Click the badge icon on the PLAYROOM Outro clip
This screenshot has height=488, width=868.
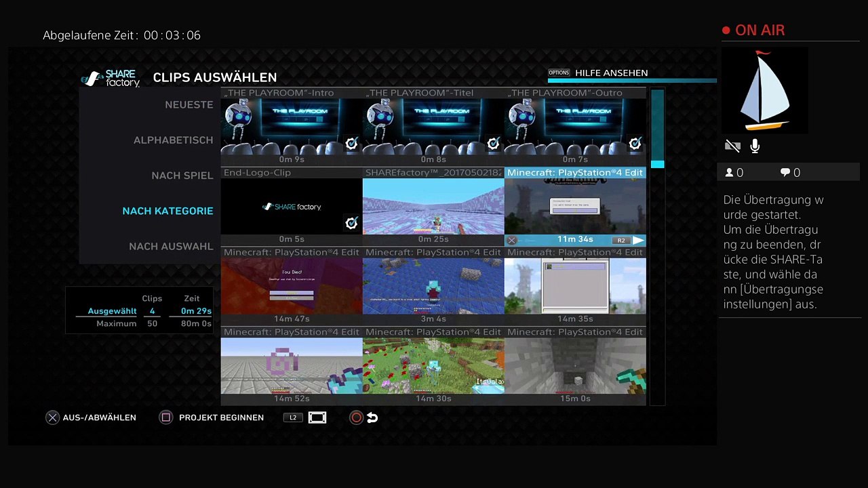(635, 144)
